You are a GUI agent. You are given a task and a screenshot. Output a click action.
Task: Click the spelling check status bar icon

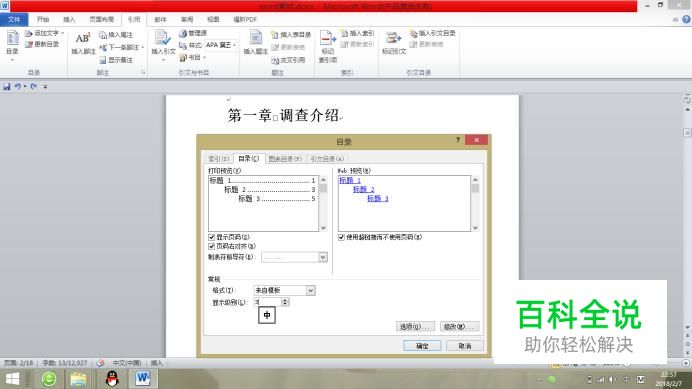click(100, 363)
